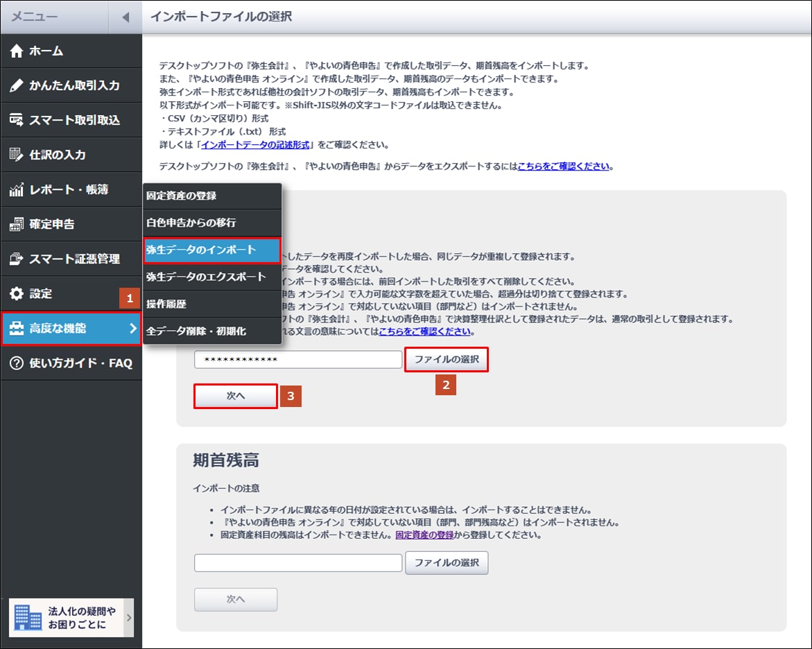This screenshot has width=812, height=649.
Task: Collapse the menu sidebar with the arrow
Action: coord(126,17)
